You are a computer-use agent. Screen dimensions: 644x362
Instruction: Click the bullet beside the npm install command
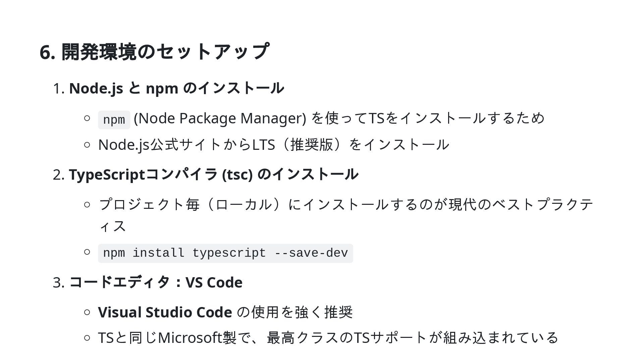point(87,252)
